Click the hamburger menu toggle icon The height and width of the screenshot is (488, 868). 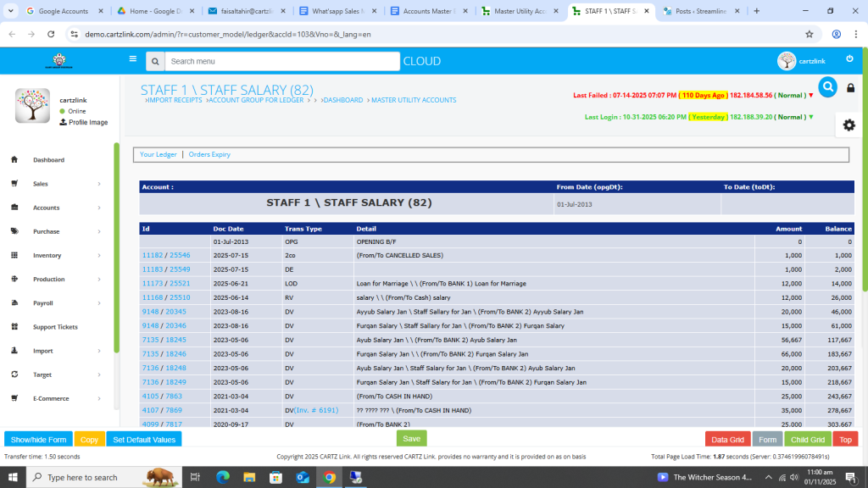point(132,59)
